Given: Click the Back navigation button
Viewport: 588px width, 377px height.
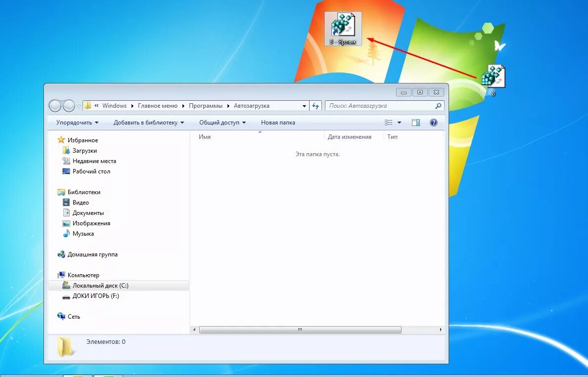Looking at the screenshot, I should [55, 106].
